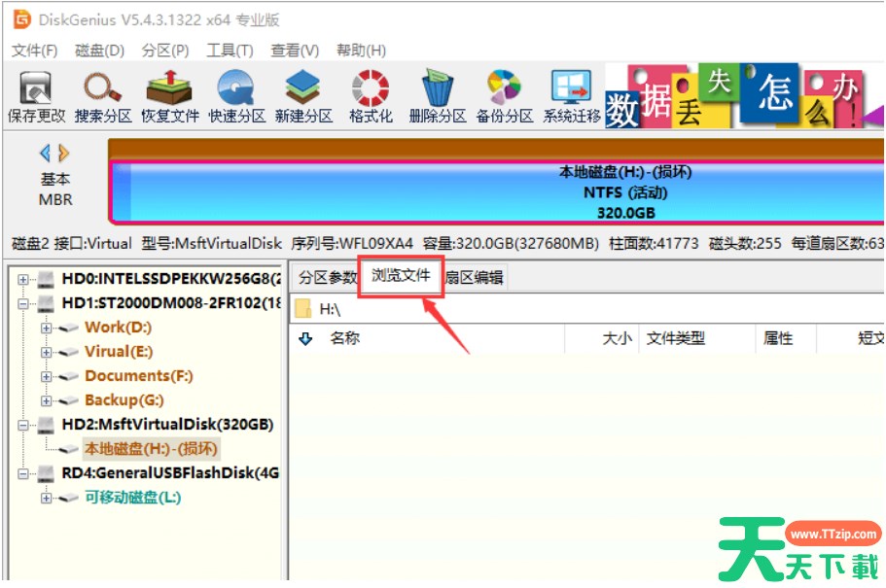
Task: Open the 备份分区 (Backup Partition) tool
Action: click(504, 90)
